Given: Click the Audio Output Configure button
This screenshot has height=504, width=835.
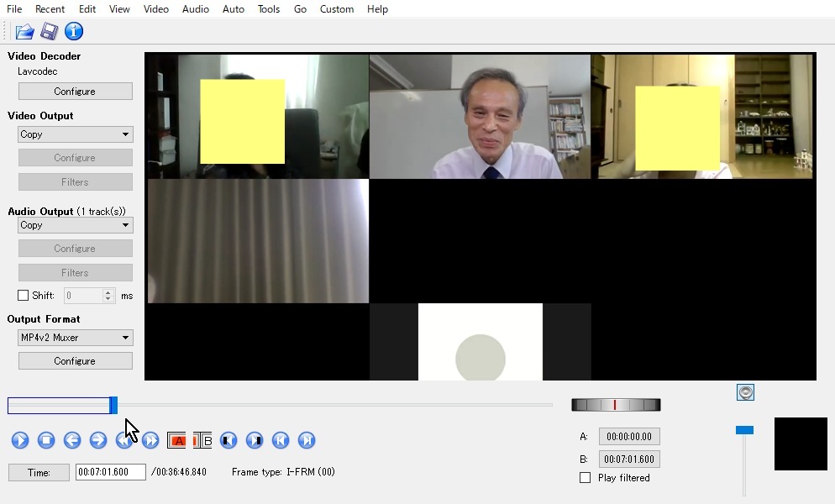Looking at the screenshot, I should click(x=75, y=249).
